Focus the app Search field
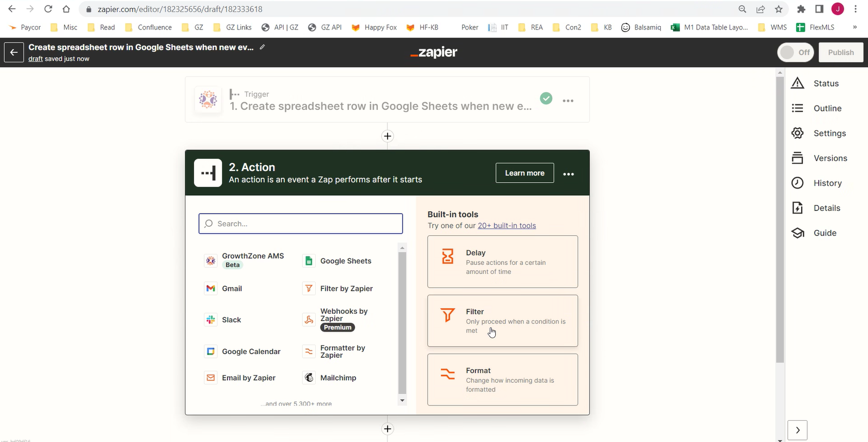The height and width of the screenshot is (442, 868). [301, 223]
